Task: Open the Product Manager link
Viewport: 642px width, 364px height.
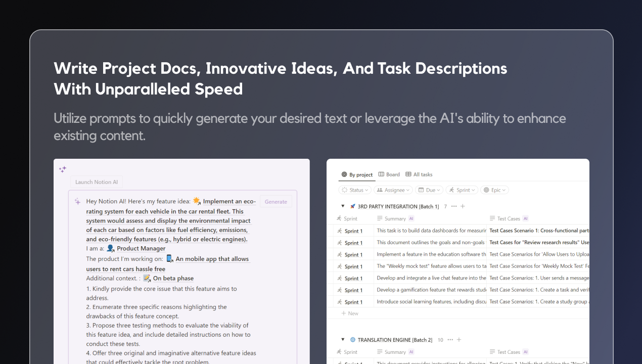Action: click(141, 249)
